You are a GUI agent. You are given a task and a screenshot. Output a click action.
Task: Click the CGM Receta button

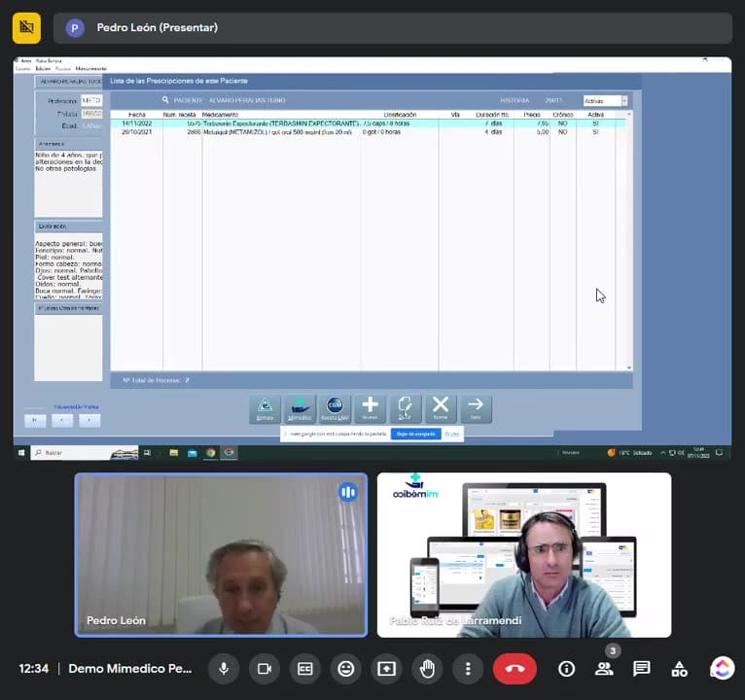point(335,409)
